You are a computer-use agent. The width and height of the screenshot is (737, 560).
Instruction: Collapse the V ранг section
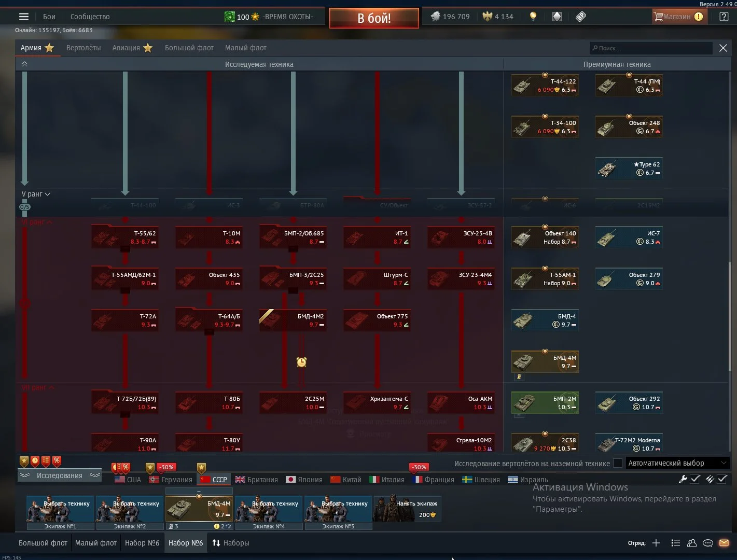pyautogui.click(x=36, y=194)
